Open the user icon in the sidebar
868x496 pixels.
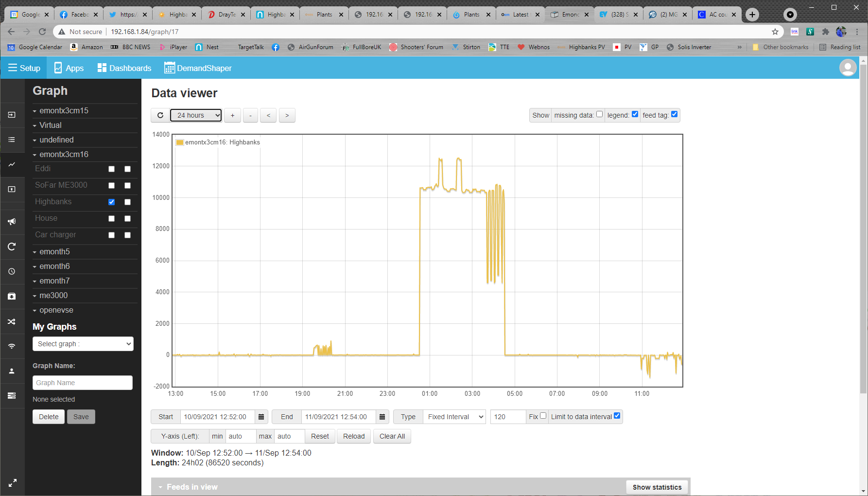point(12,371)
